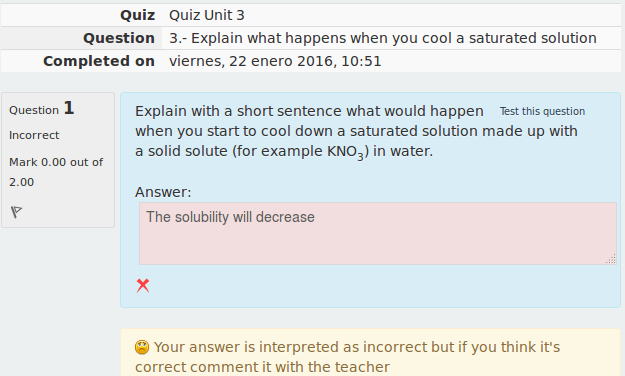Open the Quiz Unit 3 name
This screenshot has width=625, height=376.
pos(206,15)
